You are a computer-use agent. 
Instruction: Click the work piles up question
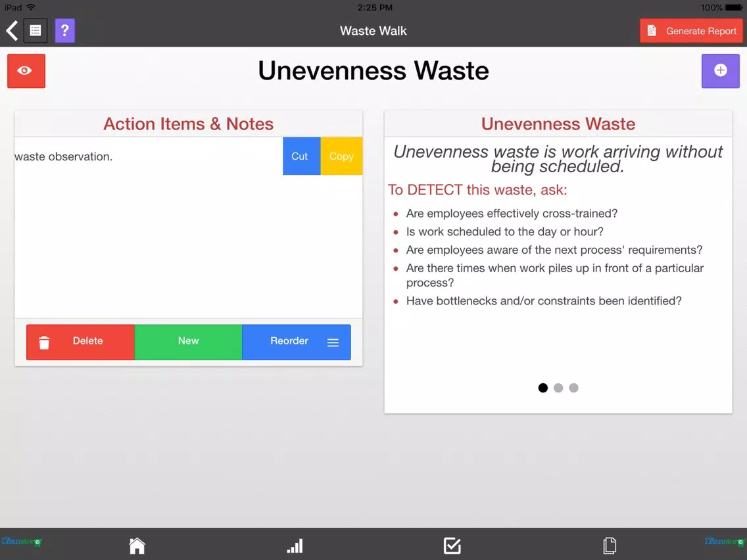pos(554,275)
